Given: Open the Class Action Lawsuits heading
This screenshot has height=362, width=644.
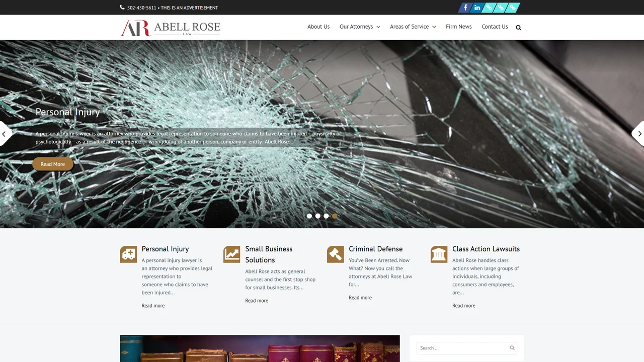Looking at the screenshot, I should click(x=486, y=249).
